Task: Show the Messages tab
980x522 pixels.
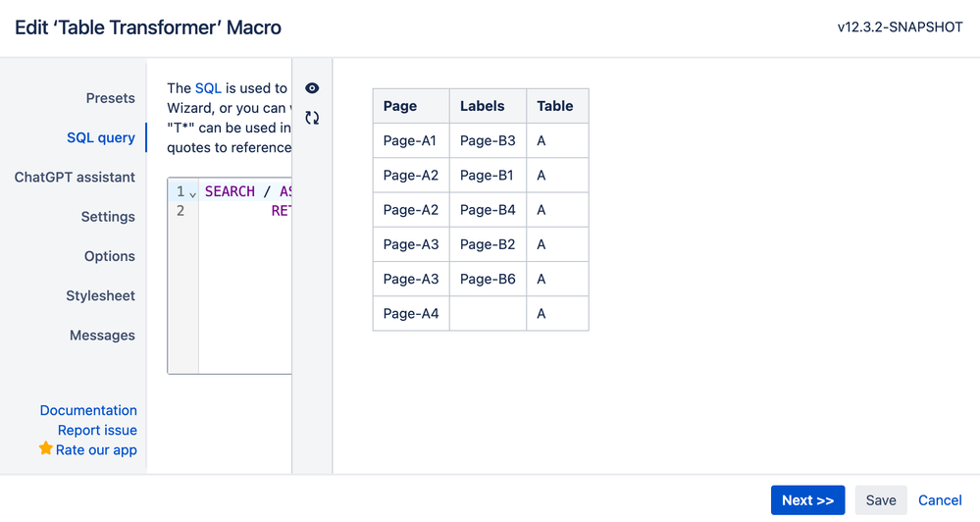Action: click(102, 336)
